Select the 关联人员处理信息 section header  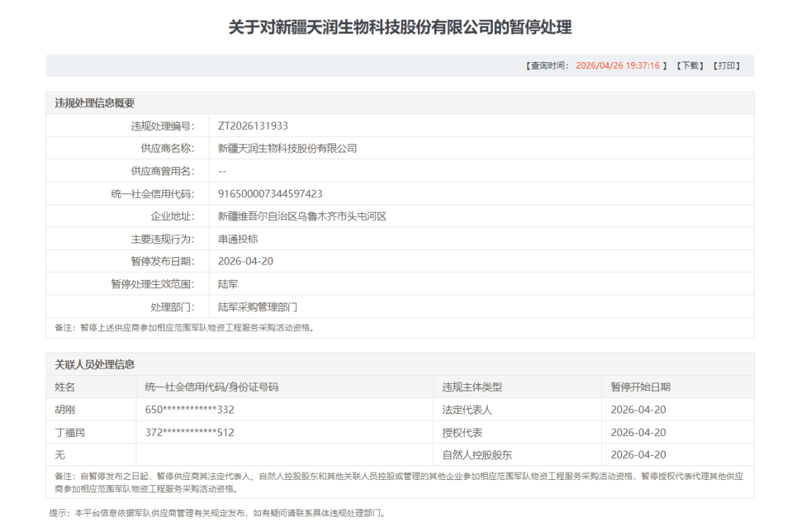95,364
